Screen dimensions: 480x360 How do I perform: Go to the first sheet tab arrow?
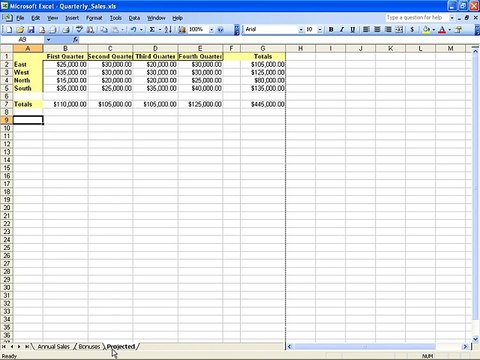point(4,347)
